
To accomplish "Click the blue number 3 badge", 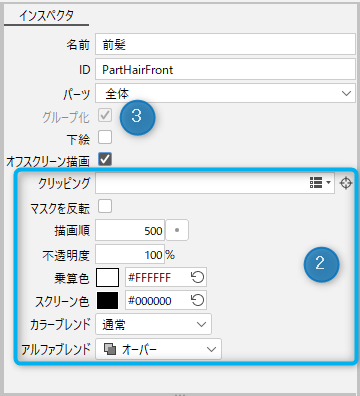I will (137, 117).
